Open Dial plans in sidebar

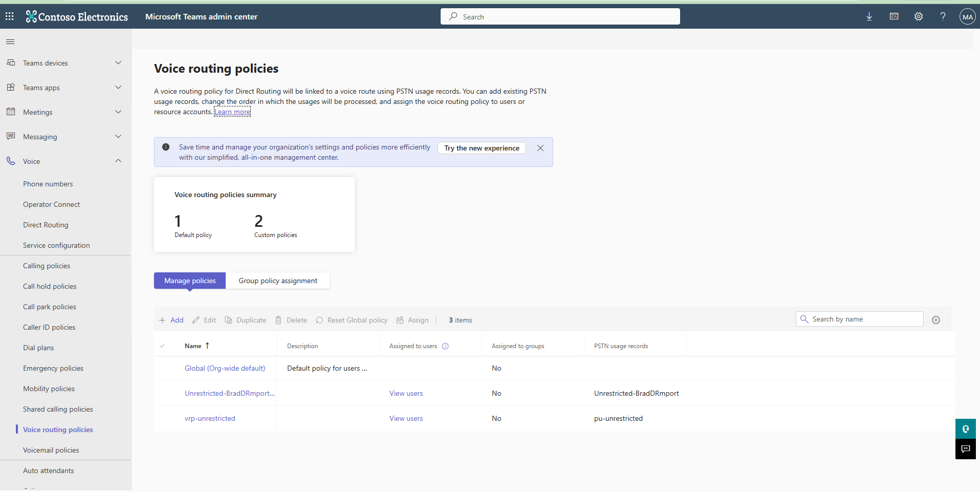pyautogui.click(x=38, y=348)
